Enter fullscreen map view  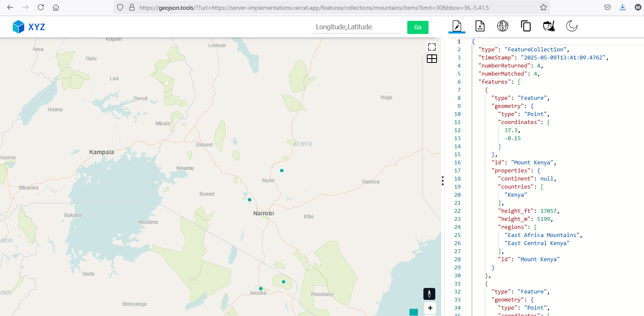pos(432,47)
